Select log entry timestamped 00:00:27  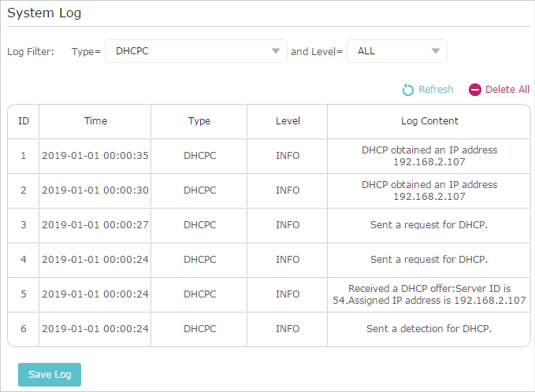tap(269, 225)
